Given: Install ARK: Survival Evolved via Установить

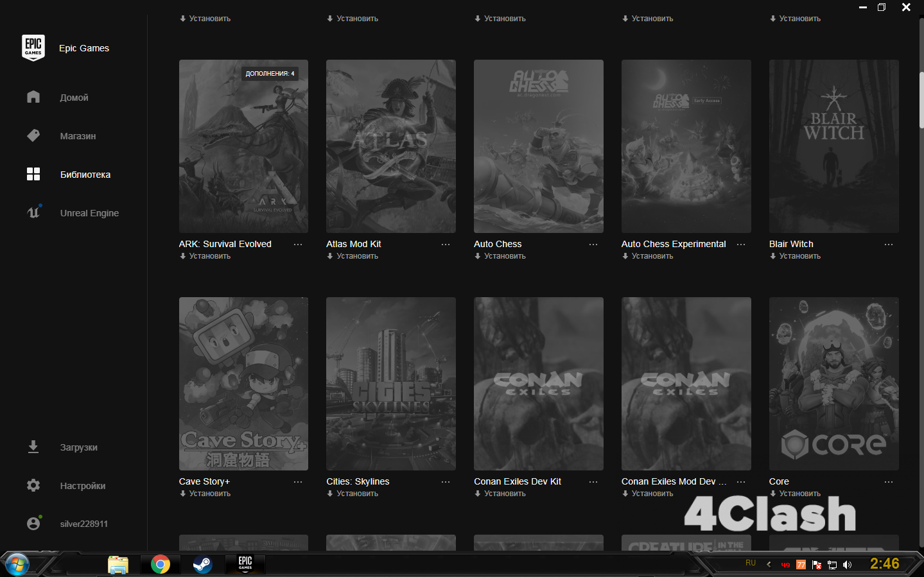Looking at the screenshot, I should pyautogui.click(x=205, y=256).
